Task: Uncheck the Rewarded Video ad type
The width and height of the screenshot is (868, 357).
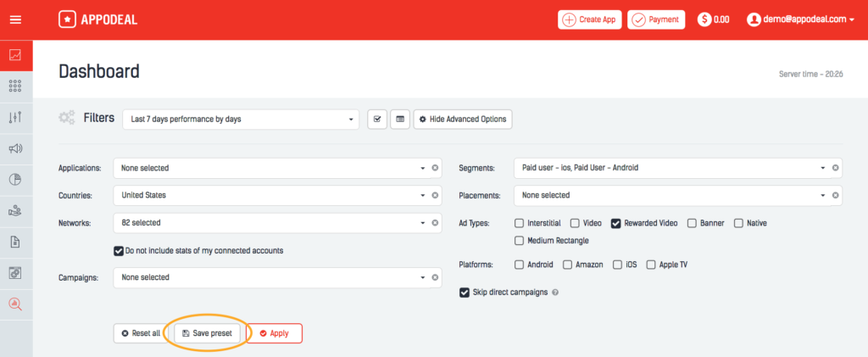Action: 616,223
